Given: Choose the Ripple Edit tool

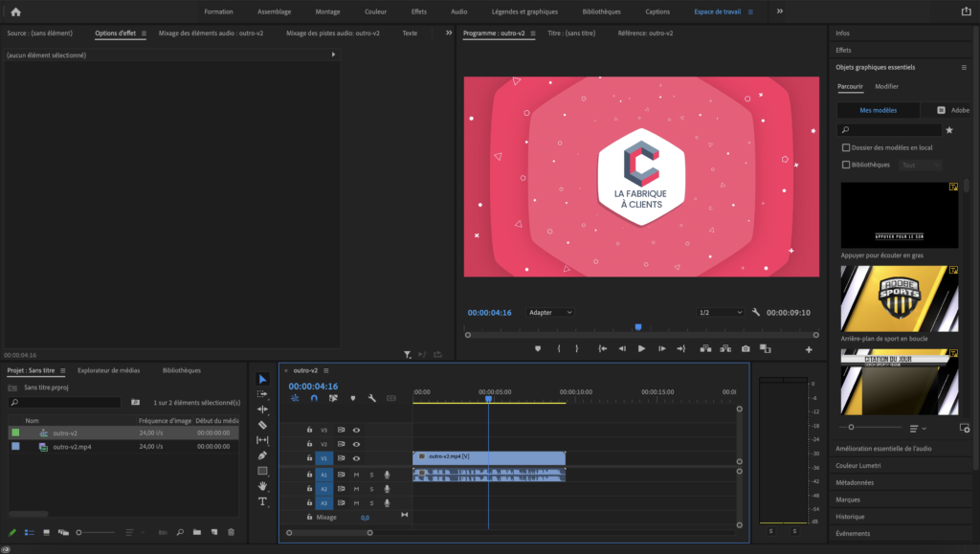Looking at the screenshot, I should click(x=262, y=410).
